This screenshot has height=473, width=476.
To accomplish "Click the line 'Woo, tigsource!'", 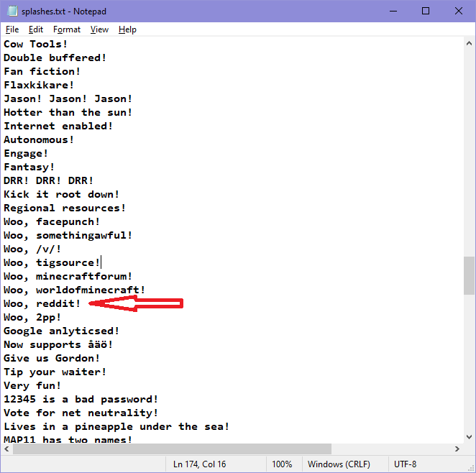I will [x=51, y=263].
